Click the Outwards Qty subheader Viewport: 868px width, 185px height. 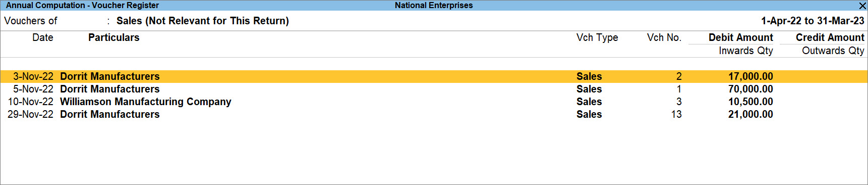tap(833, 51)
